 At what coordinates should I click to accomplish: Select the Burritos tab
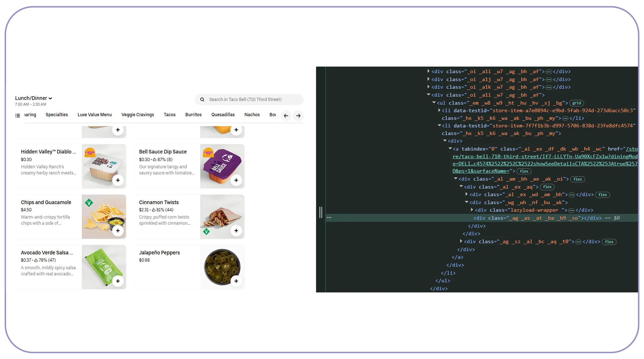pyautogui.click(x=194, y=115)
